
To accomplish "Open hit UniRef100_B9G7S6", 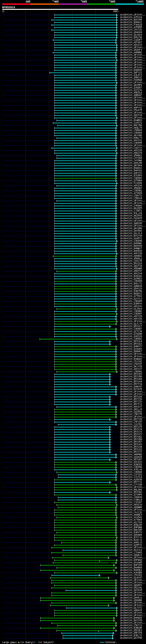I will [x=131, y=37].
